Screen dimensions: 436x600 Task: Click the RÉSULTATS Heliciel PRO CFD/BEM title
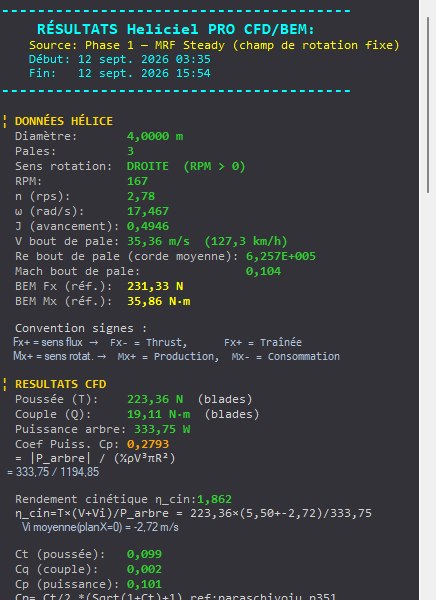[x=176, y=29]
